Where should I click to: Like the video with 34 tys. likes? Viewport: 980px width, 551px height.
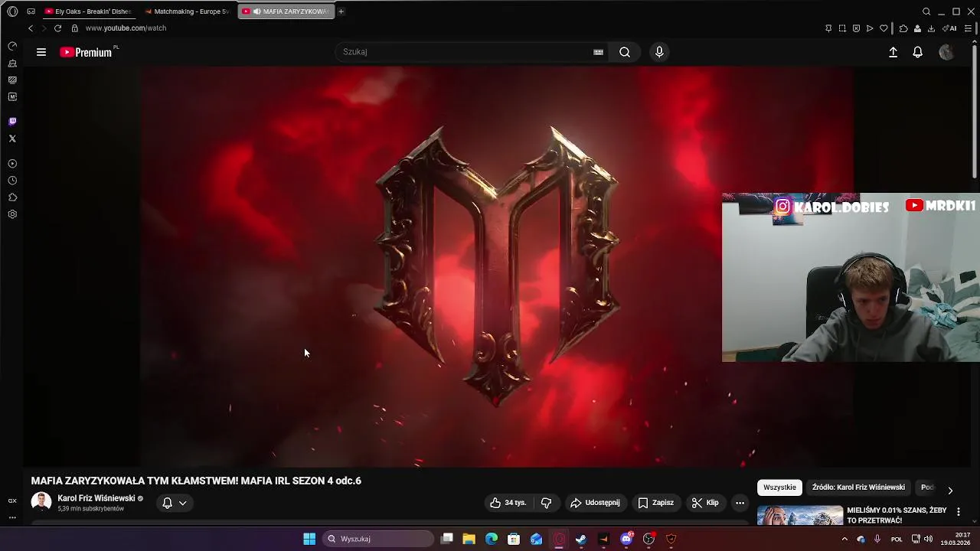pyautogui.click(x=508, y=503)
